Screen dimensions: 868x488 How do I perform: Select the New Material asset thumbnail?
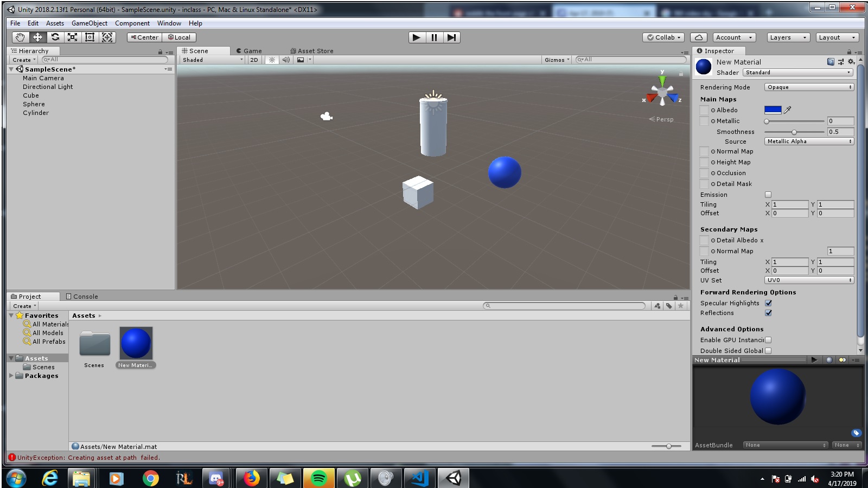(x=136, y=343)
